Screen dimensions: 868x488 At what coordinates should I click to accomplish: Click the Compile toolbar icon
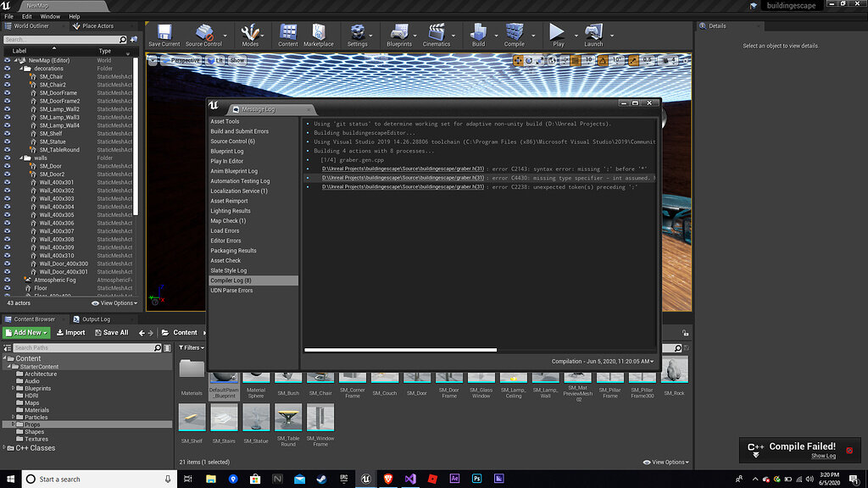(x=515, y=35)
